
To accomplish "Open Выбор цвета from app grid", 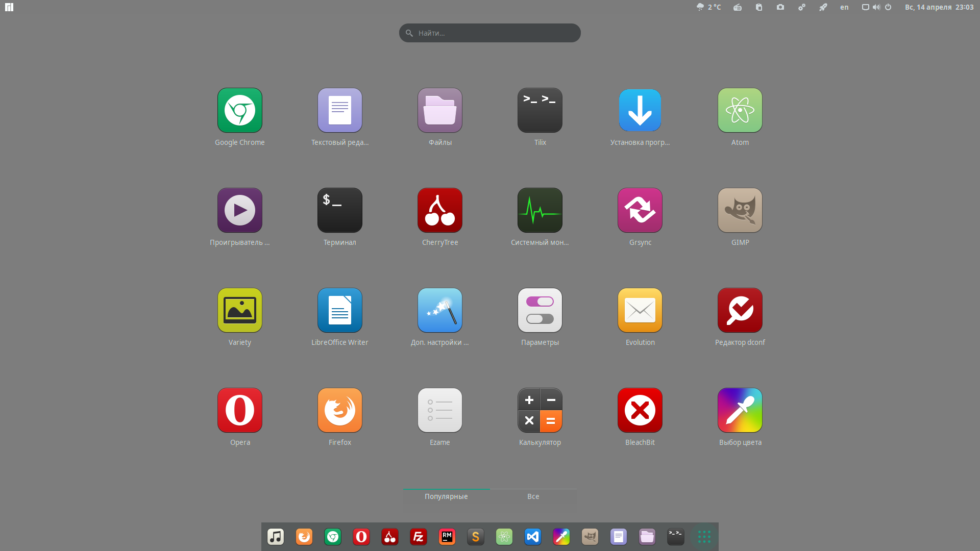I will 740,411.
